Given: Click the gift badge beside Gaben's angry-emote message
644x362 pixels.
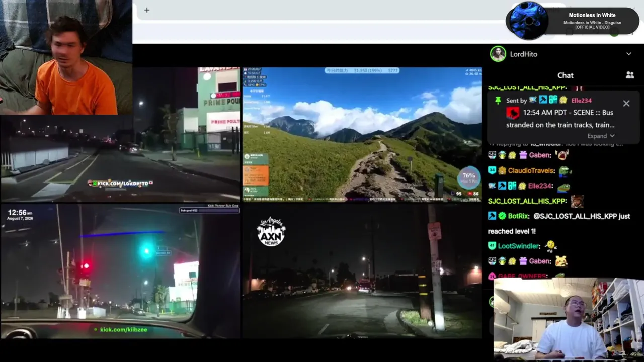Looking at the screenshot, I should 523,155.
